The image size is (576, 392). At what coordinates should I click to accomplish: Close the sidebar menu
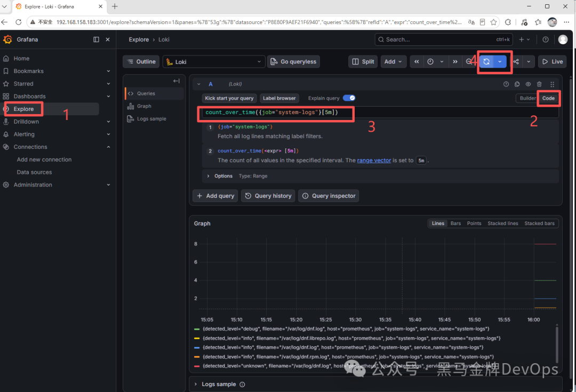[x=108, y=39]
